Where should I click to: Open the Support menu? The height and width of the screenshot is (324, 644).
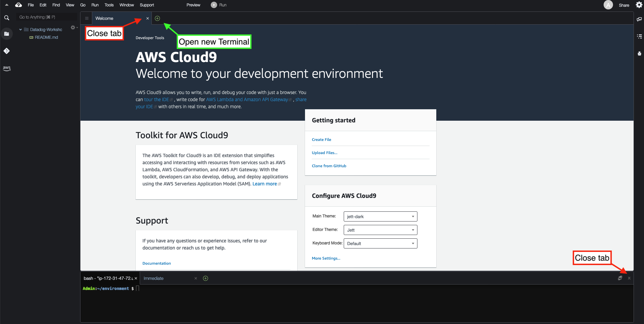tap(147, 5)
